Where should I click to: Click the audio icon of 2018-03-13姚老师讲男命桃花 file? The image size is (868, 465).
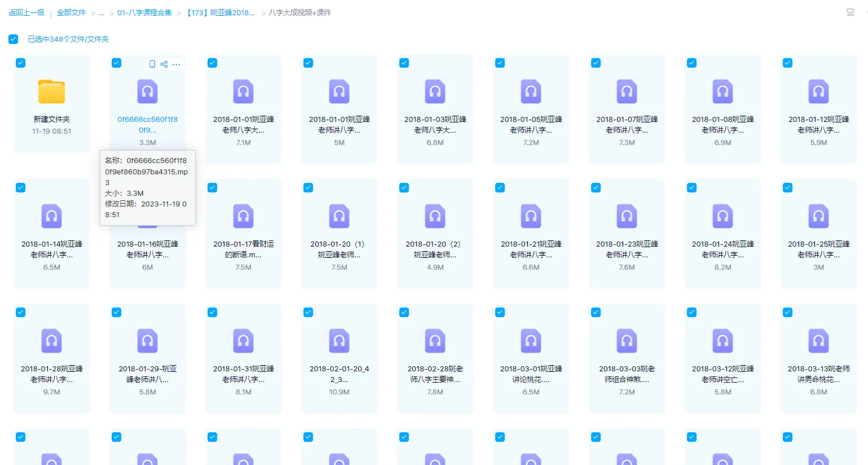click(x=818, y=340)
